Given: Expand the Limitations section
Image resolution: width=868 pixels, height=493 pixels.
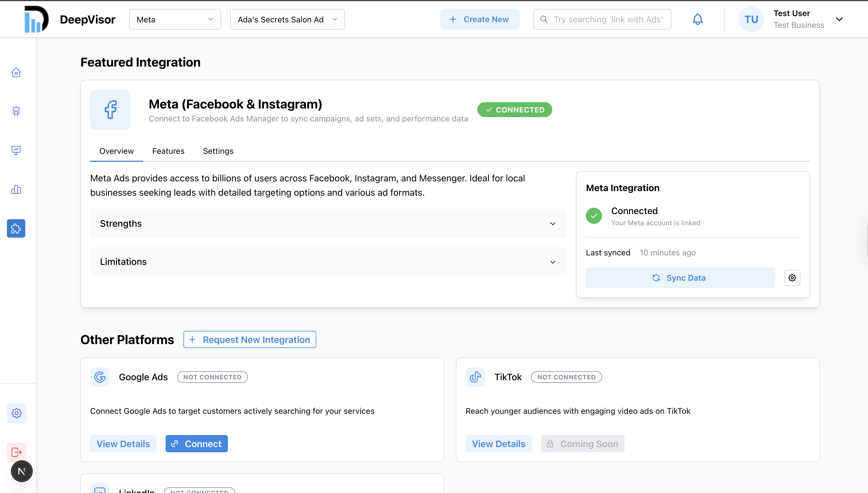Looking at the screenshot, I should (328, 262).
